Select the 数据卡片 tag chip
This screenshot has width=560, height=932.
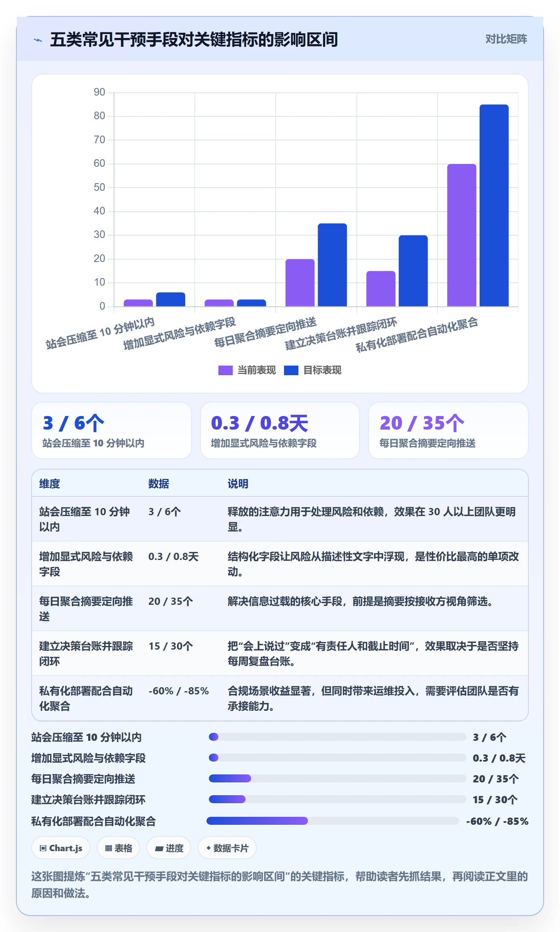click(x=227, y=848)
